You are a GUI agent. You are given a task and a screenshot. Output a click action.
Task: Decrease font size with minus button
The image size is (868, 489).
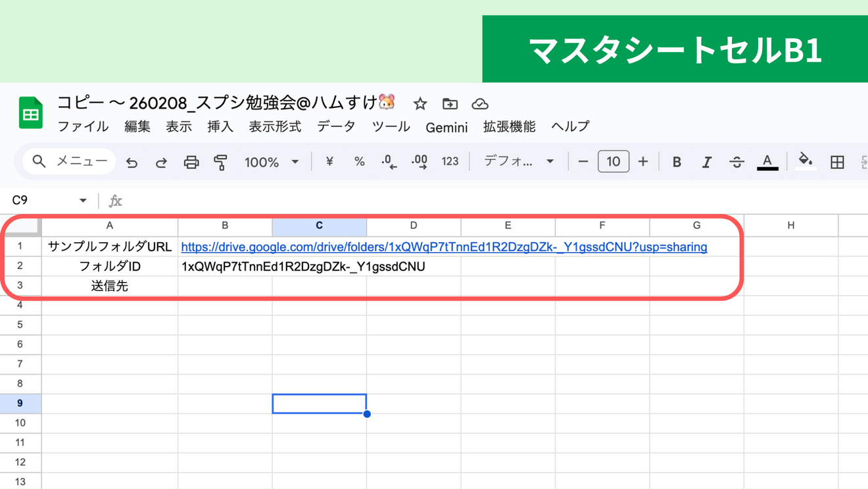(x=583, y=161)
